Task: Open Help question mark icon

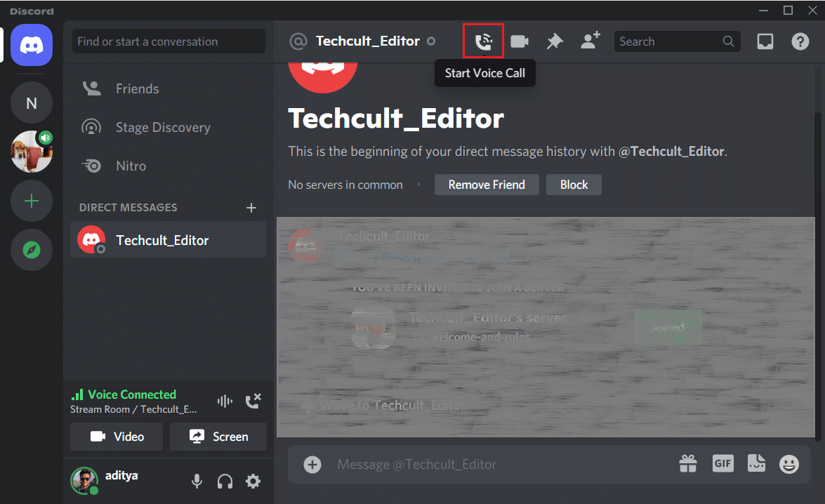Action: click(800, 41)
